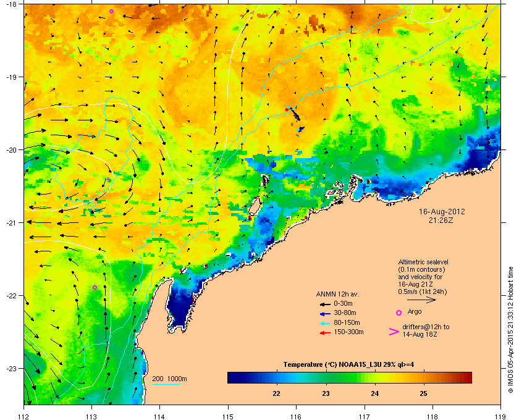Click the colorbar tick label 25
Image resolution: width=519 pixels, height=420 pixels.
click(423, 393)
